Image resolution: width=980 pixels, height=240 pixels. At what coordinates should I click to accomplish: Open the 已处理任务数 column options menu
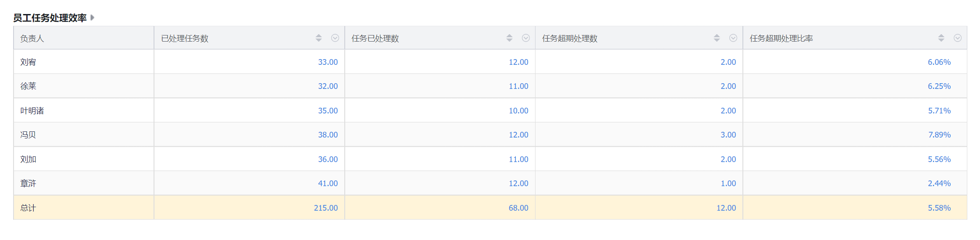[x=335, y=38]
